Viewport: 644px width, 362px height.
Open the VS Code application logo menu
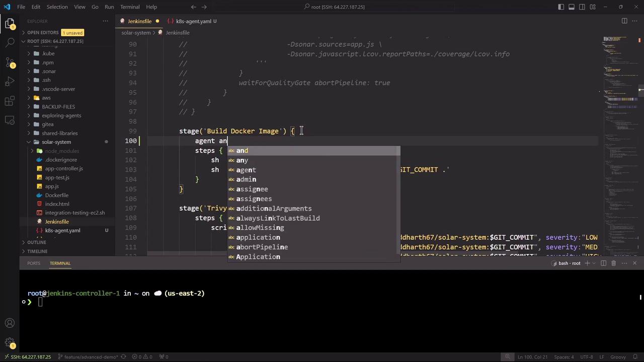point(7,7)
